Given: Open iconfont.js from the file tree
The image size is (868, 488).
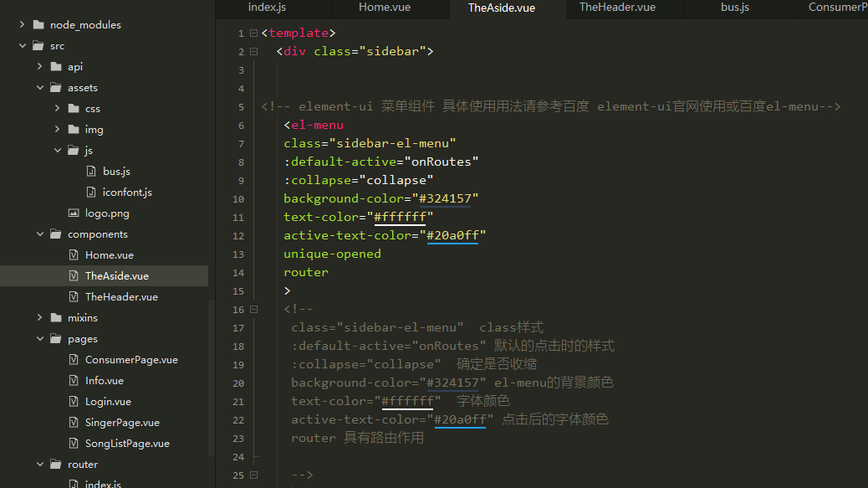Looking at the screenshot, I should click(x=127, y=193).
